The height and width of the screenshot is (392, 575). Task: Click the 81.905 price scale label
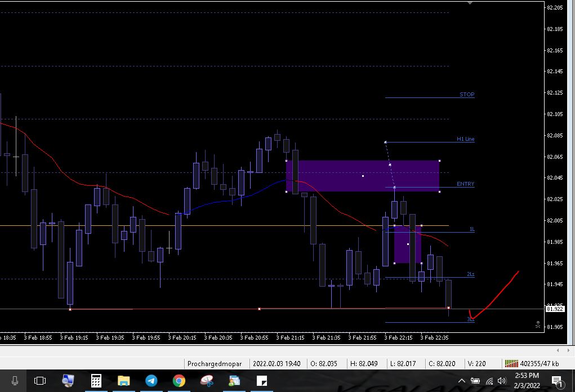[x=555, y=327]
